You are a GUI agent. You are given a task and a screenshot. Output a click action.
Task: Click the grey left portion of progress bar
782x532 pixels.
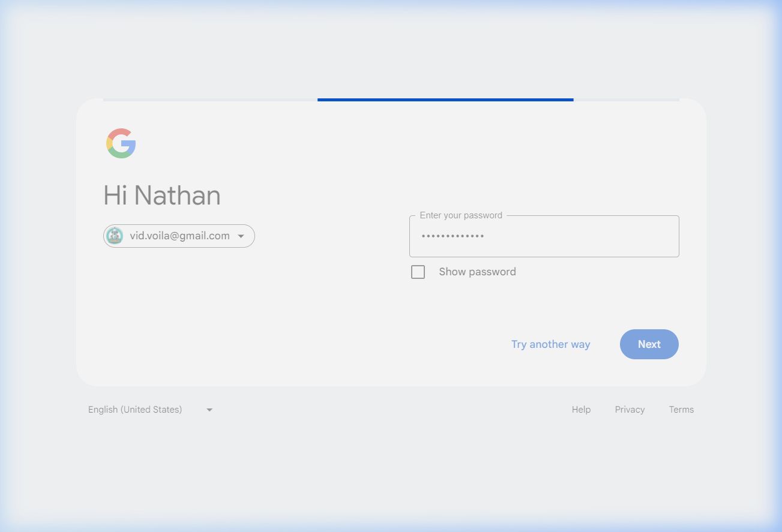(x=210, y=100)
